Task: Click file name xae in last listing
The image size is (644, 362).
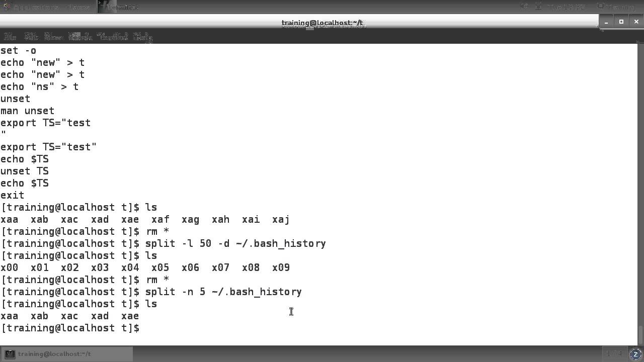Action: tap(130, 316)
